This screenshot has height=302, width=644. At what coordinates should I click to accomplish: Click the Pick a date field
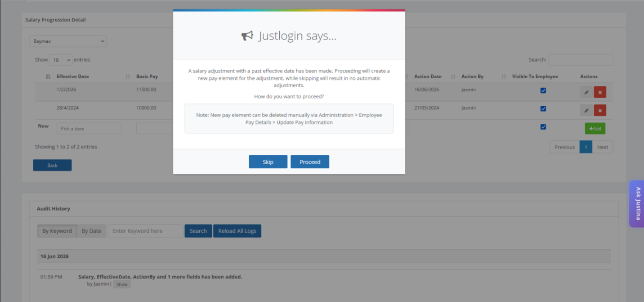[x=89, y=128]
